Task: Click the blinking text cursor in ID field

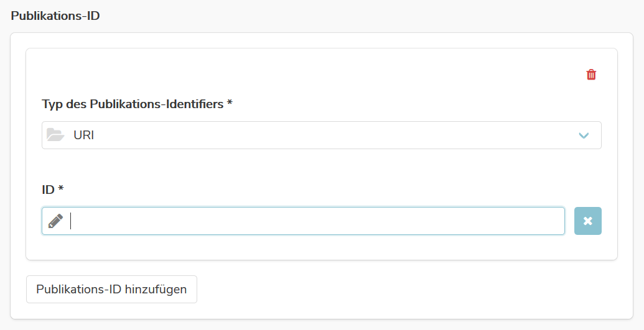Action: [71, 221]
